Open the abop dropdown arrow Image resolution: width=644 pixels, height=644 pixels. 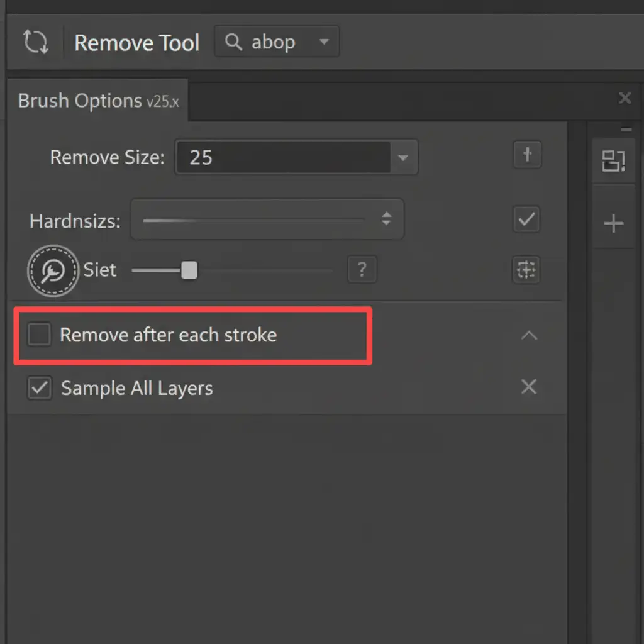[x=324, y=42]
